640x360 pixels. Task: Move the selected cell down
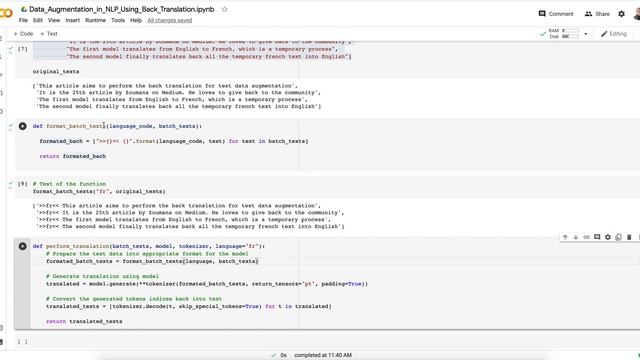(576, 237)
